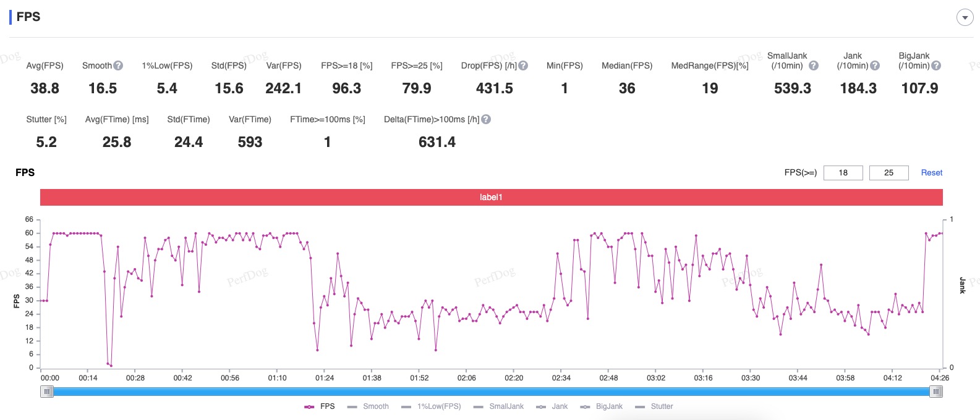The width and height of the screenshot is (980, 420).
Task: Click SmallJank help question mark icon
Action: pos(814,65)
